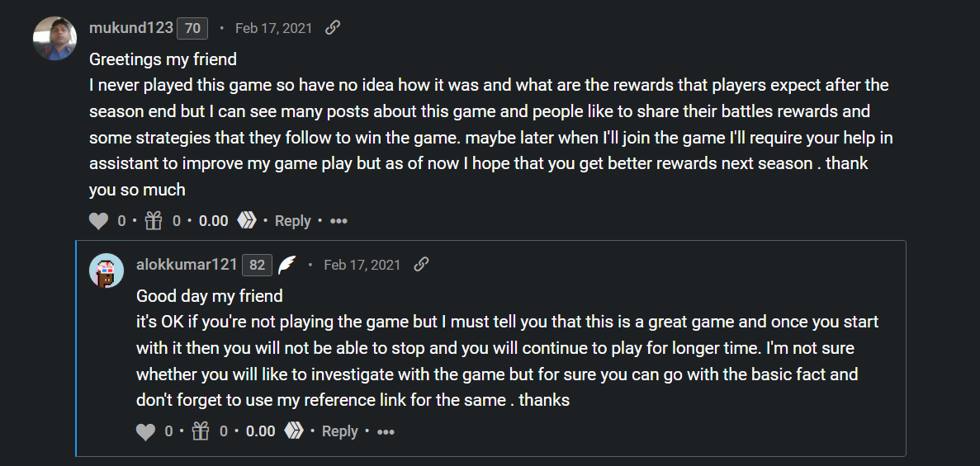This screenshot has width=980, height=466.
Task: Click the feather badge icon next to alokkumar121
Action: click(x=286, y=265)
